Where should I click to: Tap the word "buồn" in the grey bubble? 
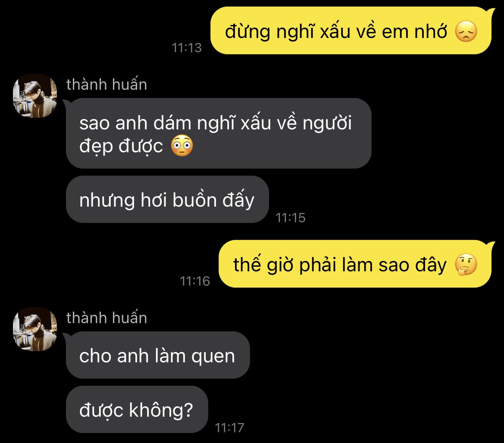(x=195, y=199)
